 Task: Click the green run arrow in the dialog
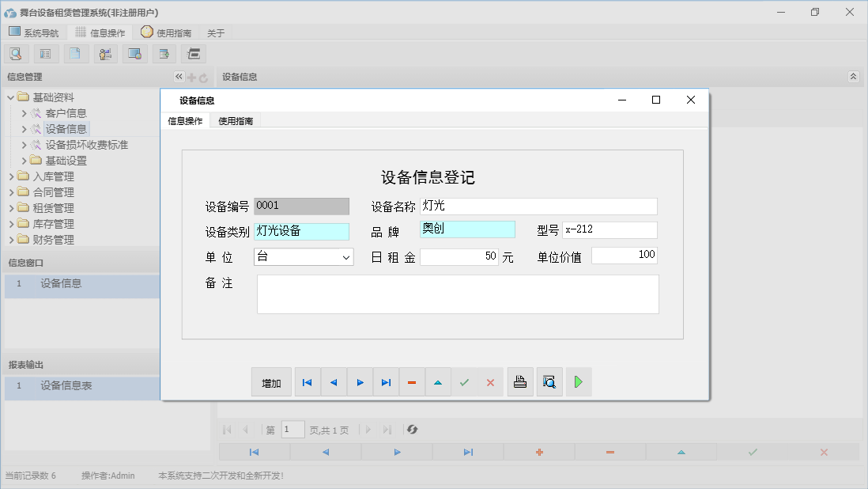click(578, 381)
